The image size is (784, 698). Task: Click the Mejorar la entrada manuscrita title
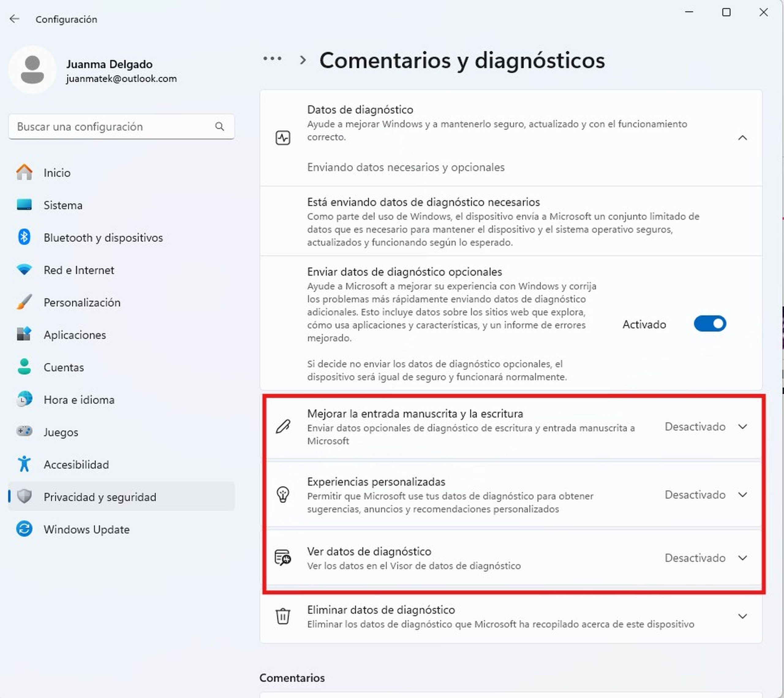click(415, 413)
